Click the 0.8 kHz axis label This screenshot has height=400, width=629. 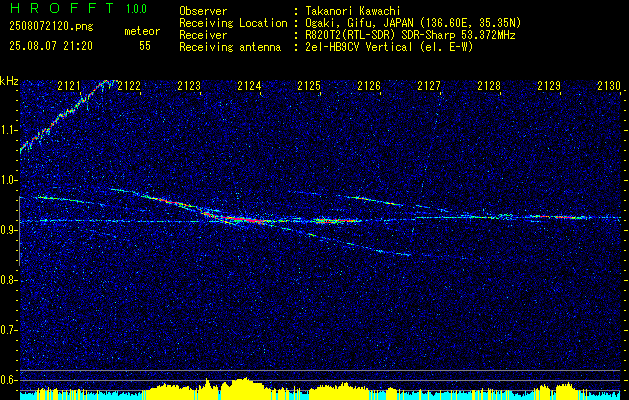point(8,280)
